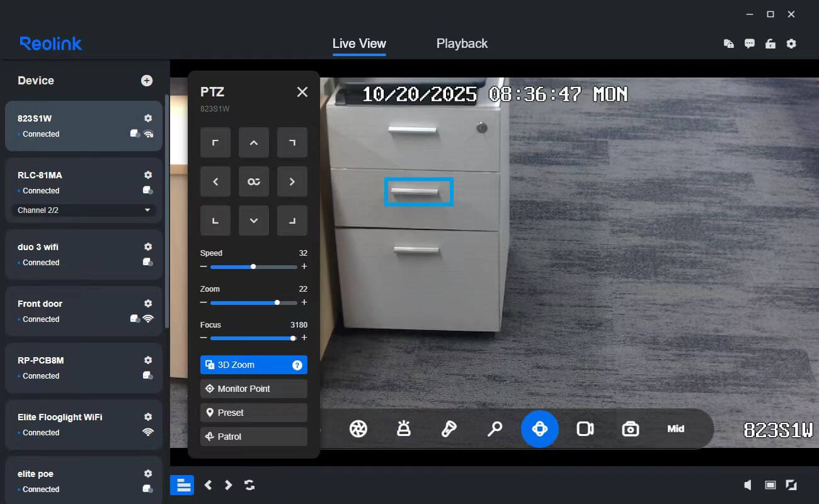Viewport: 819px width, 504px height.
Task: Toggle the device list panel button
Action: point(183,485)
